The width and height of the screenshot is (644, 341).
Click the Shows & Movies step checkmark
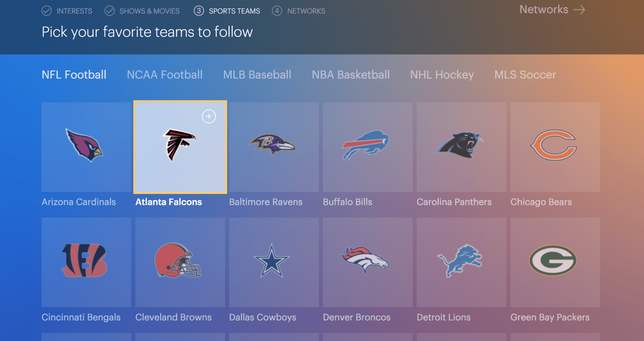click(109, 11)
